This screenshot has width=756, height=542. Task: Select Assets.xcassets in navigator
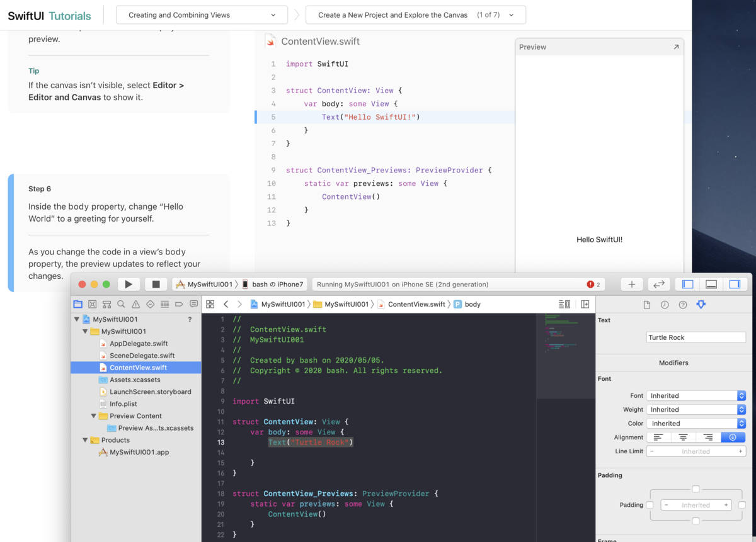click(x=135, y=380)
